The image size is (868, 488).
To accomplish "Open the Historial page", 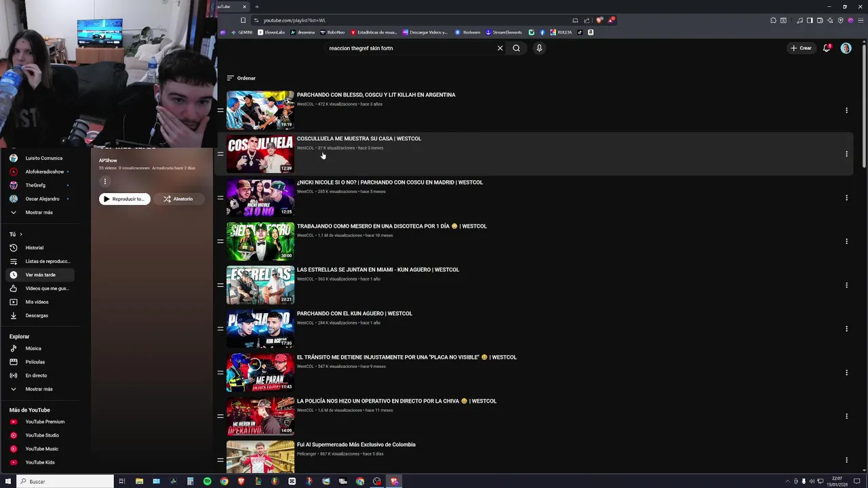I will pos(40,247).
